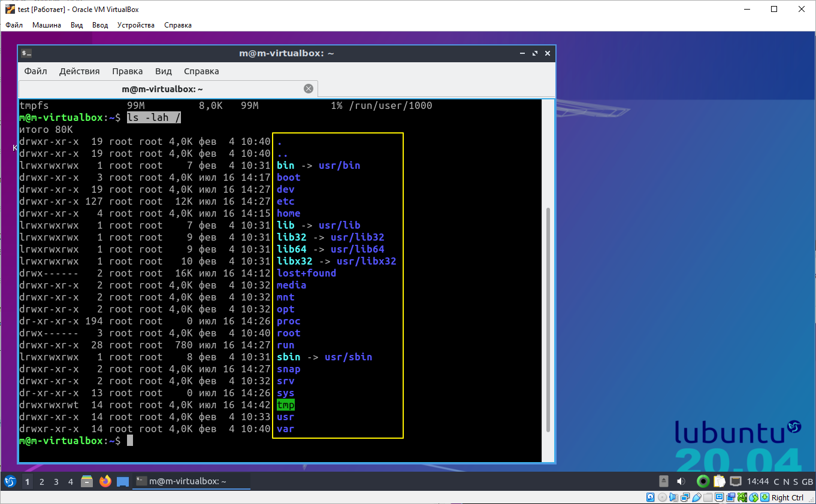Image resolution: width=816 pixels, height=504 pixels.
Task: Click the VirtualBox recording indicator
Action: point(731,497)
